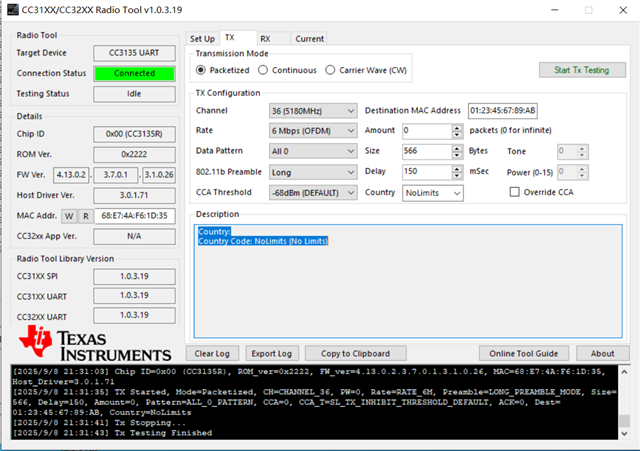Click the Power (0-15) spinner up arrow
640x451 pixels.
click(x=582, y=169)
